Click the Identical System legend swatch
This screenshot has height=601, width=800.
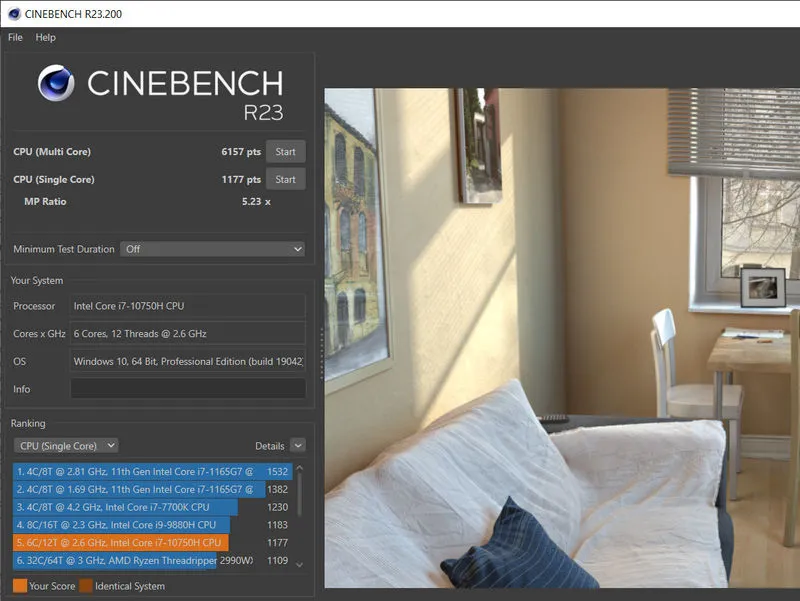click(x=86, y=586)
